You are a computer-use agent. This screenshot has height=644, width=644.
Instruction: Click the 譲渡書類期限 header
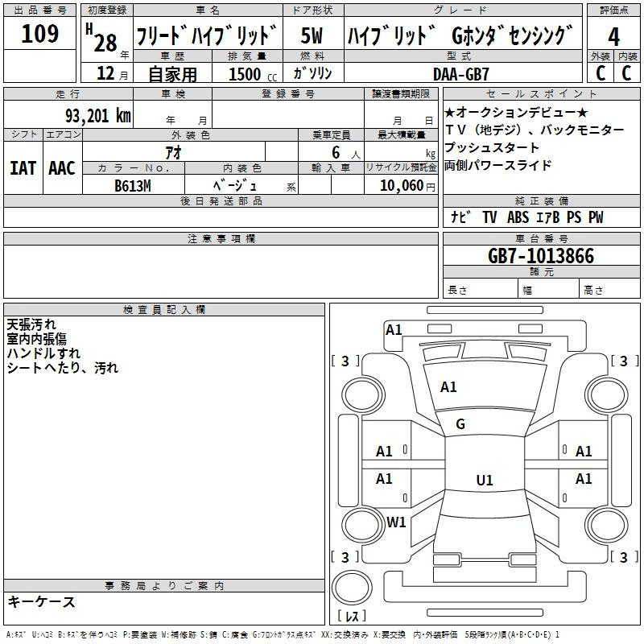click(x=401, y=93)
